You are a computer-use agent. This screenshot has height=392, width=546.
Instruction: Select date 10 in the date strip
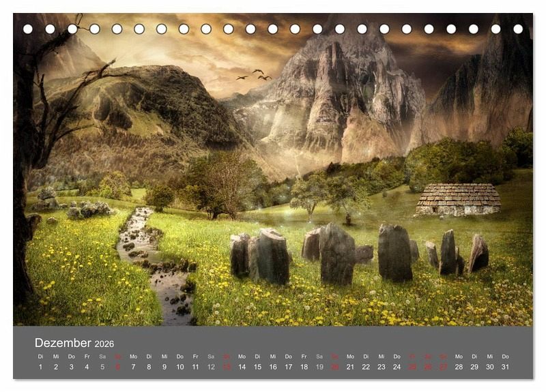pos(179,367)
